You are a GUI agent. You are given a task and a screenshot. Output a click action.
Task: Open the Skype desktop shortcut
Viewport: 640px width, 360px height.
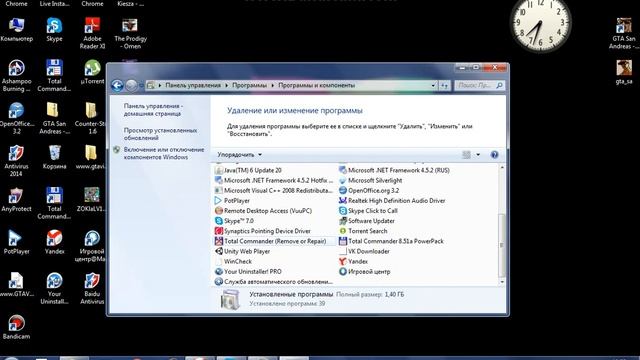[x=54, y=30]
